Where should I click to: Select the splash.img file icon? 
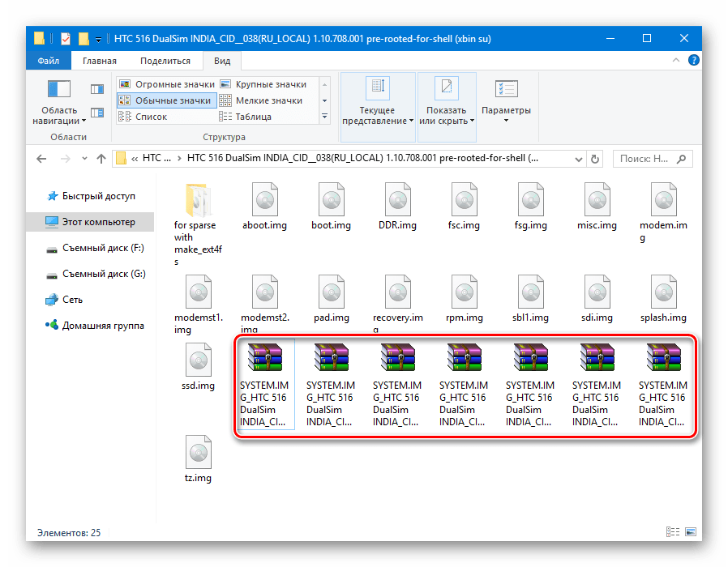[x=663, y=292]
